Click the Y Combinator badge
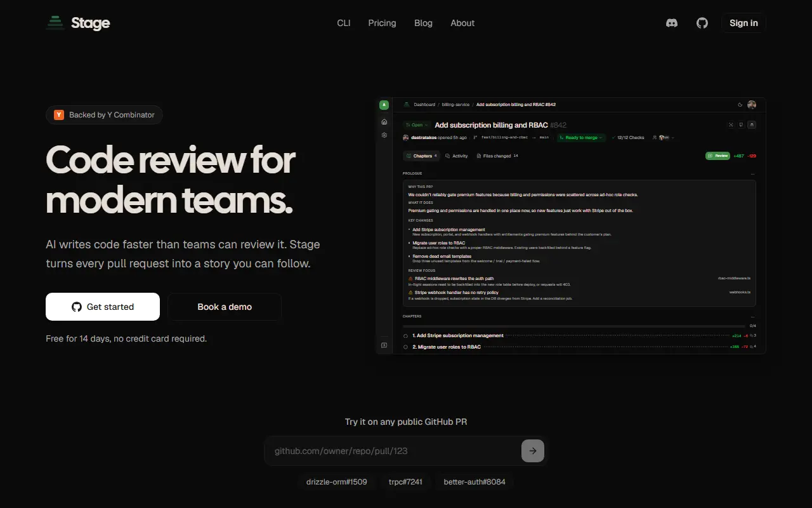812x508 pixels. pos(104,115)
